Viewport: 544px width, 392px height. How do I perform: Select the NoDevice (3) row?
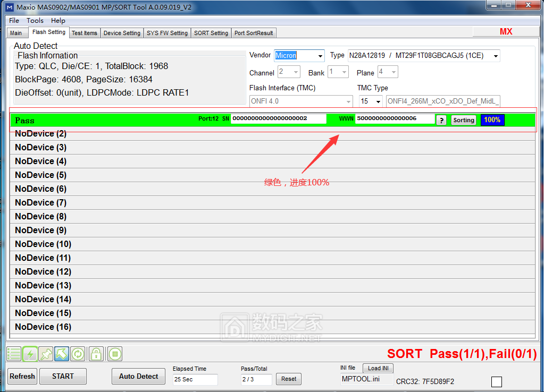coord(272,148)
